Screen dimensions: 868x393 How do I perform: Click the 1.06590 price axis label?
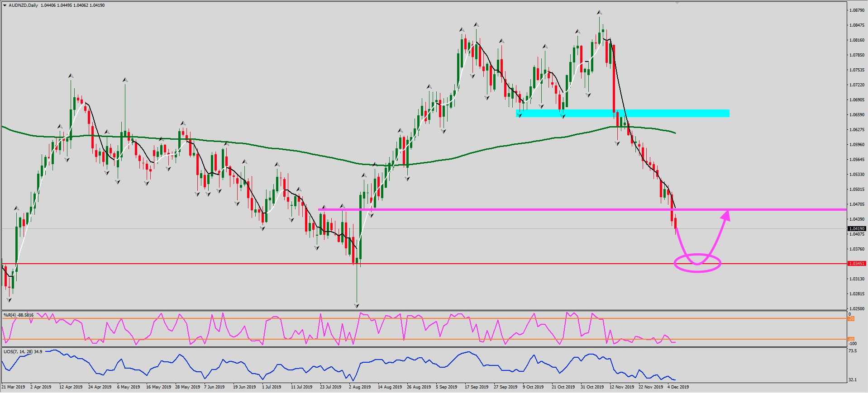pos(857,114)
